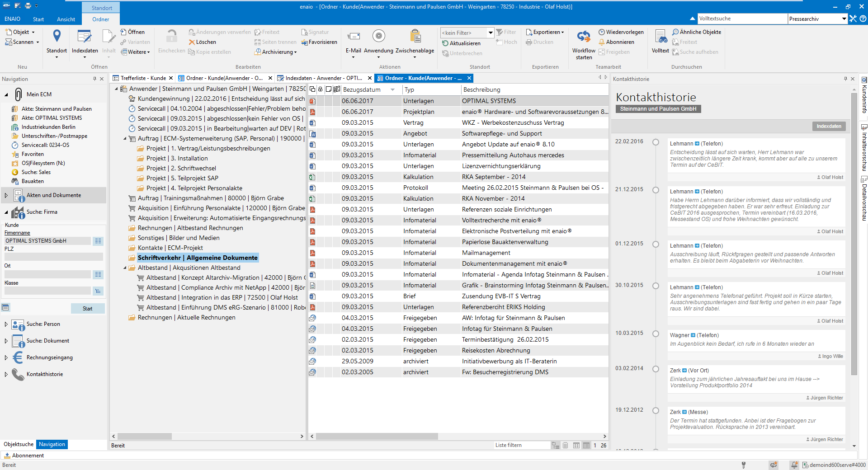Screen dimensions: 868x470
Task: Click Ähnliche Objekte in Durchsuchen group
Action: point(696,32)
